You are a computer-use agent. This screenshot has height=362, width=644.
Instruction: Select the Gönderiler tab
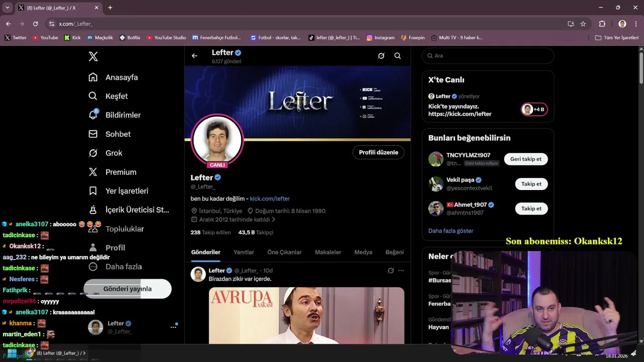pos(206,252)
